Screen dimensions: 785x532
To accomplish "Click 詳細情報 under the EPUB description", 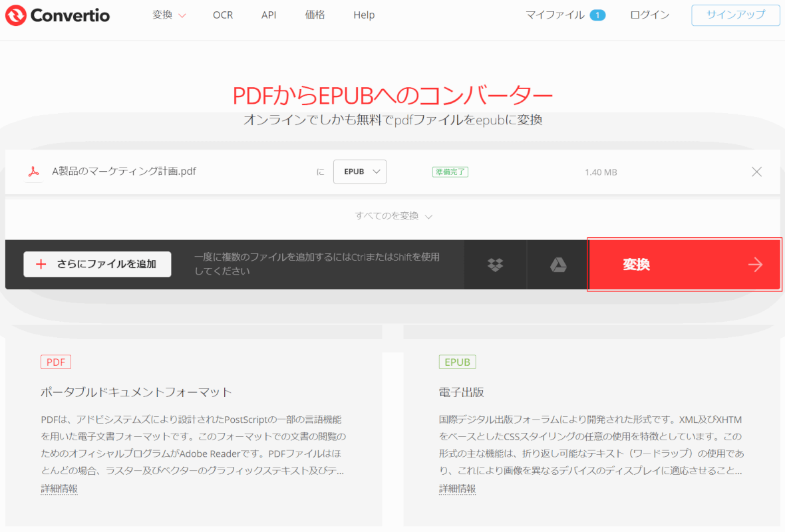I will tap(457, 489).
